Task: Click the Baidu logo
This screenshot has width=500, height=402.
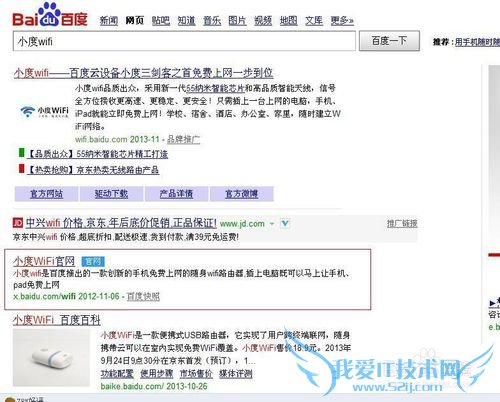Action: coord(50,15)
